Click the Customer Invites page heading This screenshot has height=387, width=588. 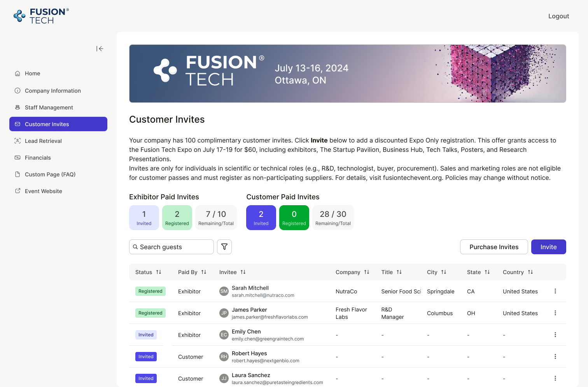pyautogui.click(x=167, y=120)
